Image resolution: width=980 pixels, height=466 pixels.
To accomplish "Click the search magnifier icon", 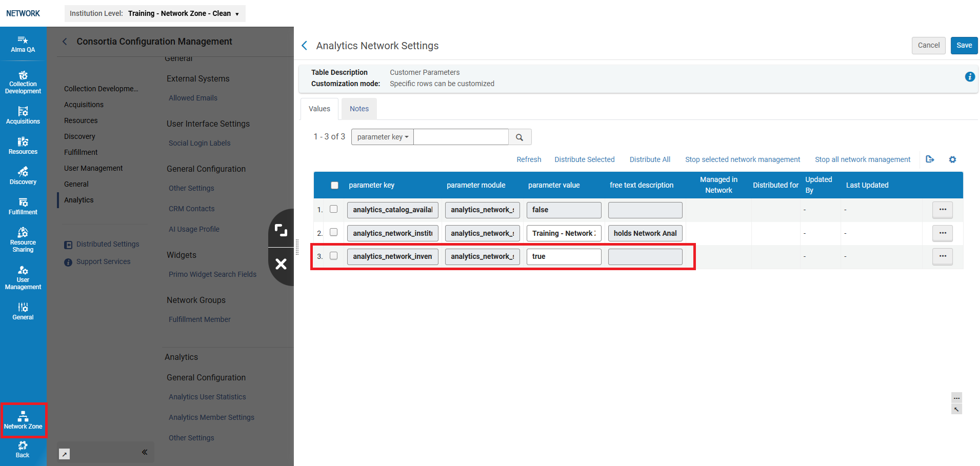I will [519, 137].
